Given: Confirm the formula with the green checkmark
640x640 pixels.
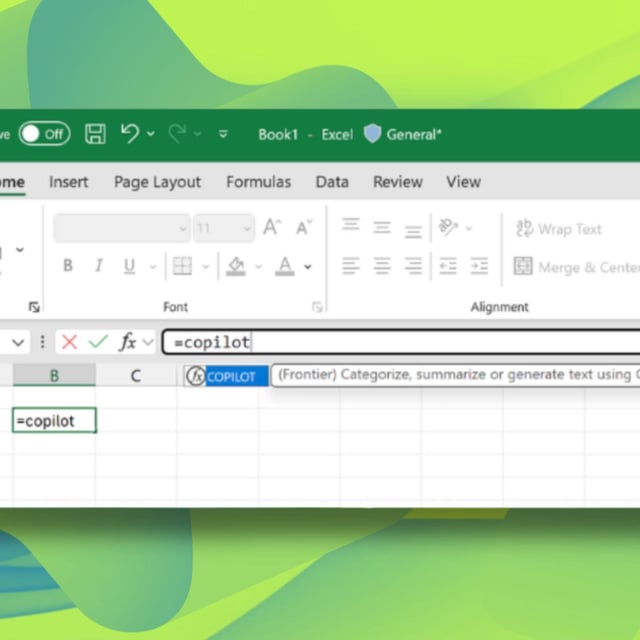Looking at the screenshot, I should pyautogui.click(x=98, y=342).
